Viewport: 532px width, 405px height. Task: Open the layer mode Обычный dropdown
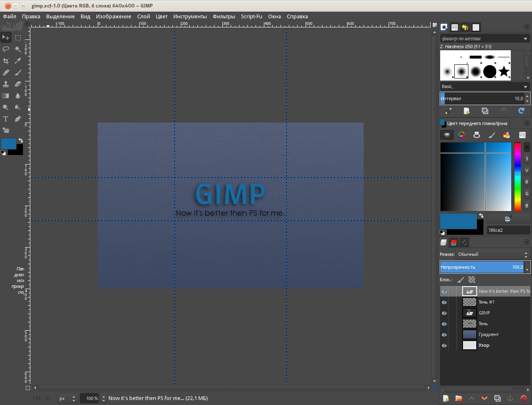click(x=493, y=254)
